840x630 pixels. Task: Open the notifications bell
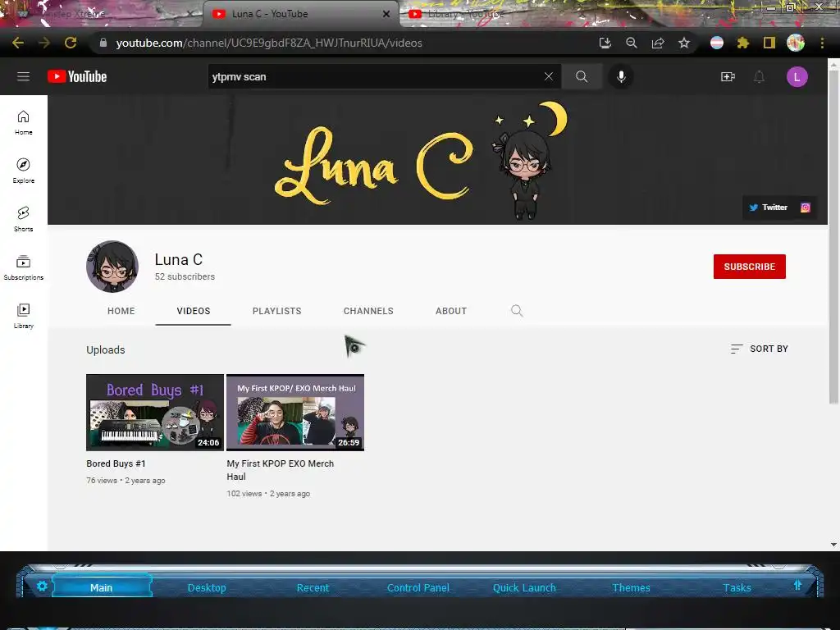pos(759,76)
